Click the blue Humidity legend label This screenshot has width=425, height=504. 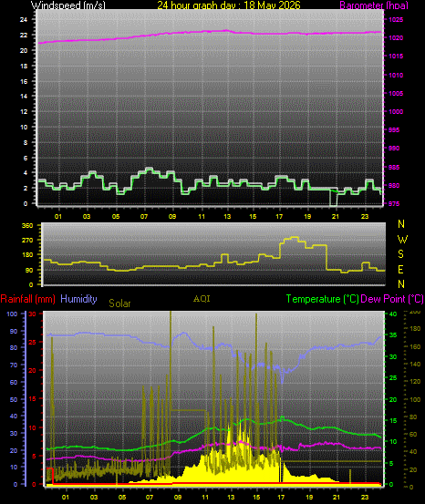click(78, 299)
